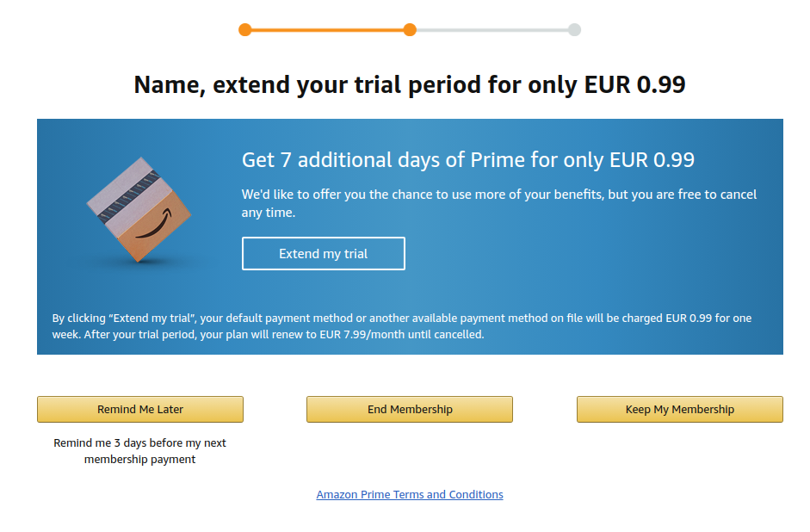Click the gray remaining progress bar segment
This screenshot has height=532, width=810.
492,30
